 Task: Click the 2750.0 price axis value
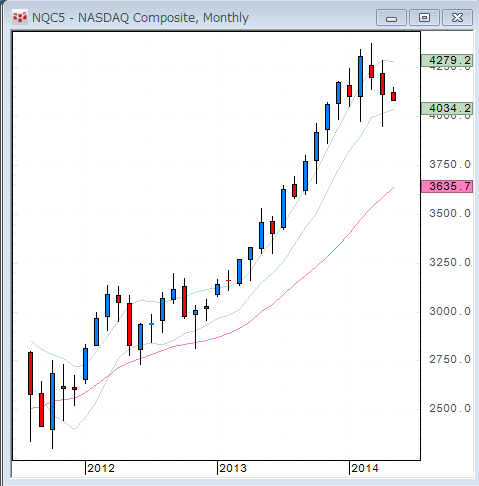click(x=450, y=359)
